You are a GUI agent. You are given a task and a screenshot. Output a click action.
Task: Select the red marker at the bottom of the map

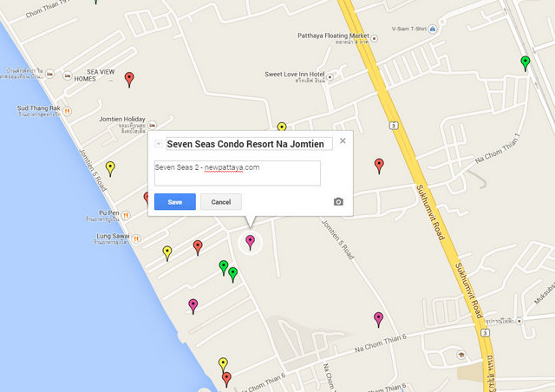(x=226, y=380)
